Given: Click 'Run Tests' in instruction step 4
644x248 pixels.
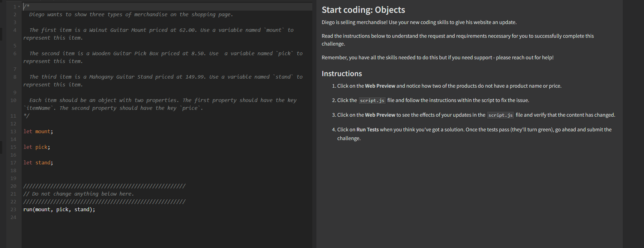Looking at the screenshot, I should pos(368,129).
